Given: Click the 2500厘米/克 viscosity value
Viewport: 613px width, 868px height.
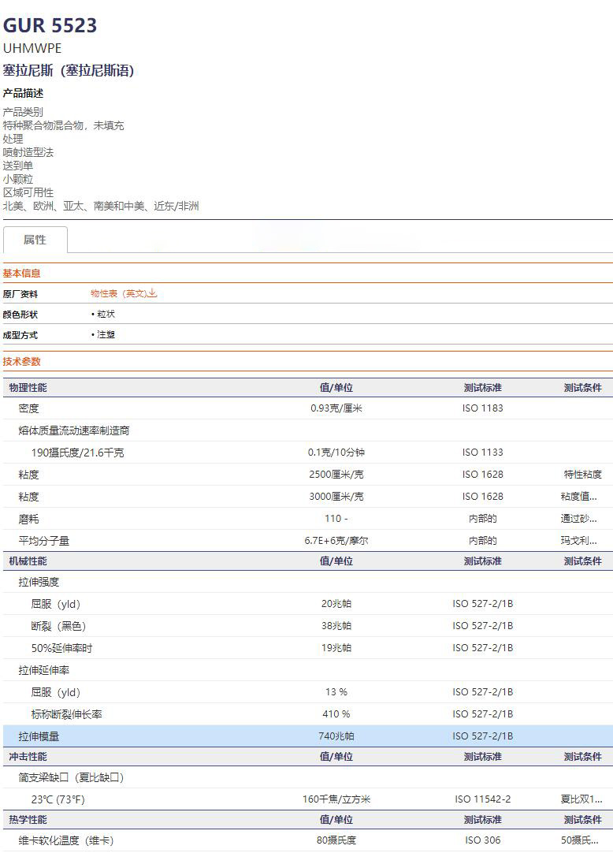Looking at the screenshot, I should click(336, 475).
